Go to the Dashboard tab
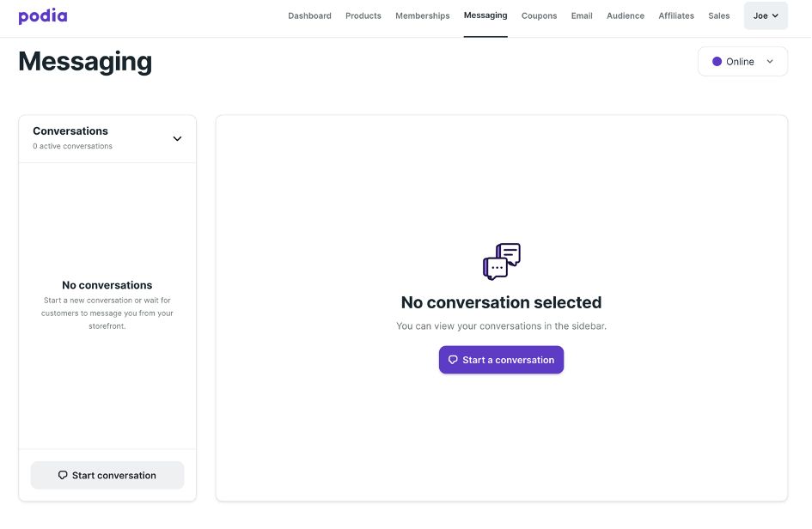Screen dimensions: 812x529 [x=309, y=15]
